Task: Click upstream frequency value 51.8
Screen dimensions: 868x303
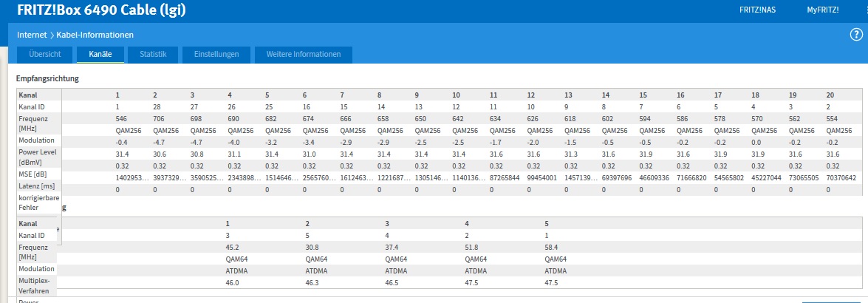Action: tap(471, 247)
